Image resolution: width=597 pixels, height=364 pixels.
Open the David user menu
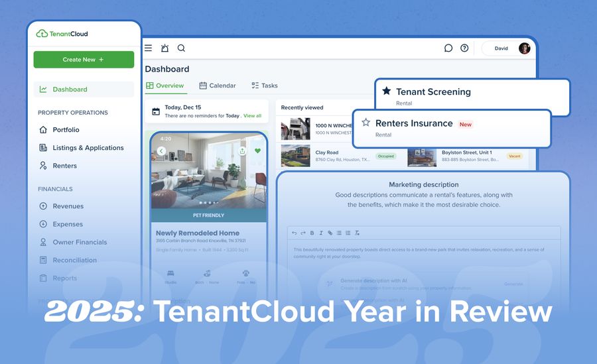tap(507, 48)
